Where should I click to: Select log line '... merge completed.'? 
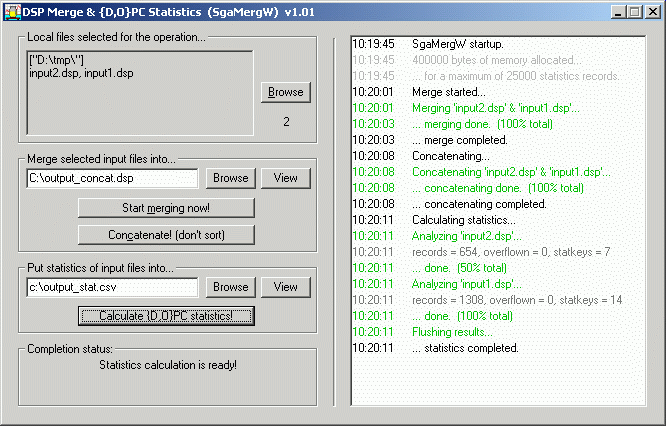[x=460, y=140]
